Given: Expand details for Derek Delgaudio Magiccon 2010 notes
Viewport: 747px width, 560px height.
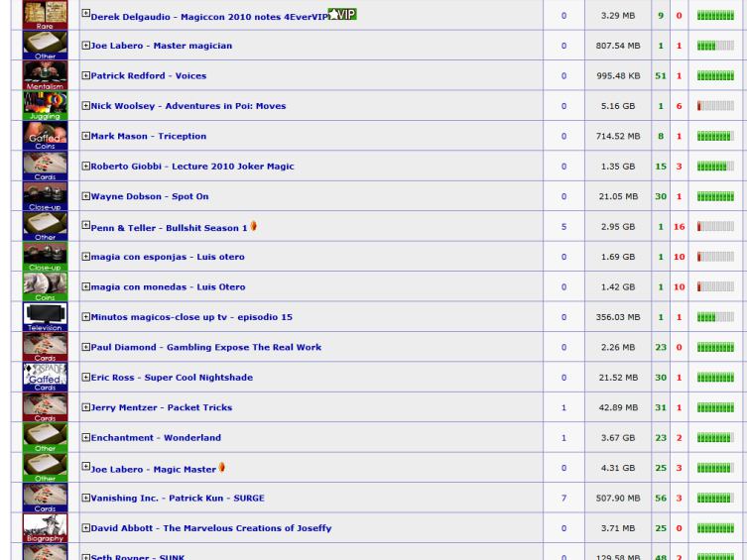Looking at the screenshot, I should 85,13.
